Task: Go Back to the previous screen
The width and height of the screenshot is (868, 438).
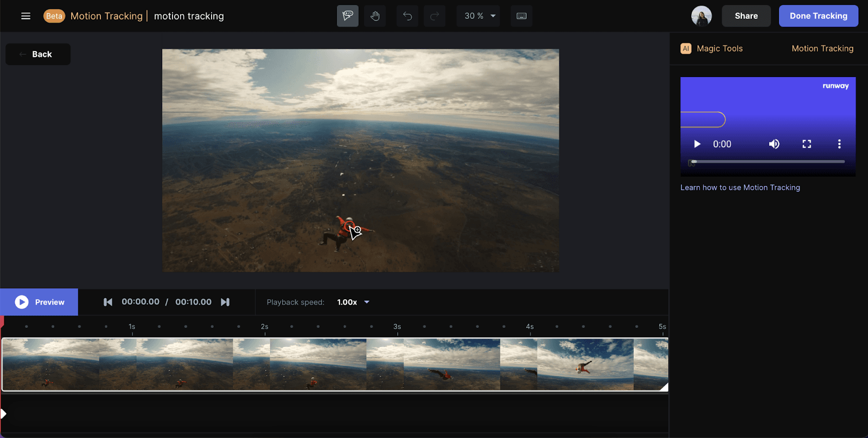Action: pos(38,54)
